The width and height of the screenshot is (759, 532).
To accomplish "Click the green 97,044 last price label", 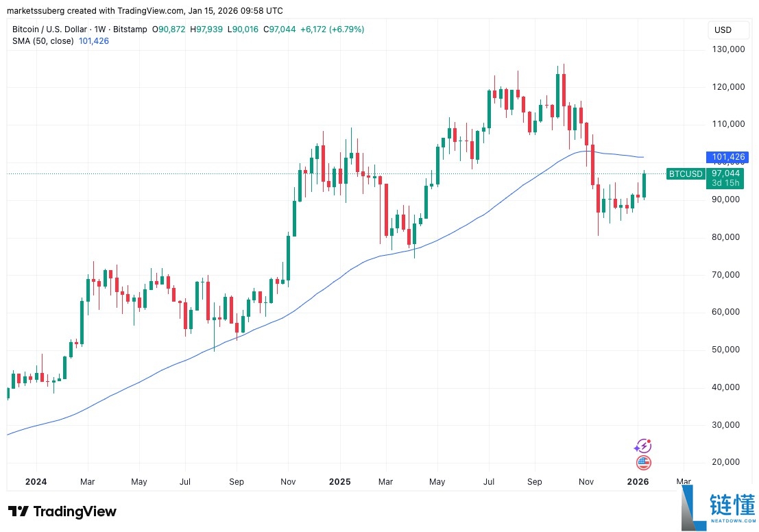I will pyautogui.click(x=725, y=173).
